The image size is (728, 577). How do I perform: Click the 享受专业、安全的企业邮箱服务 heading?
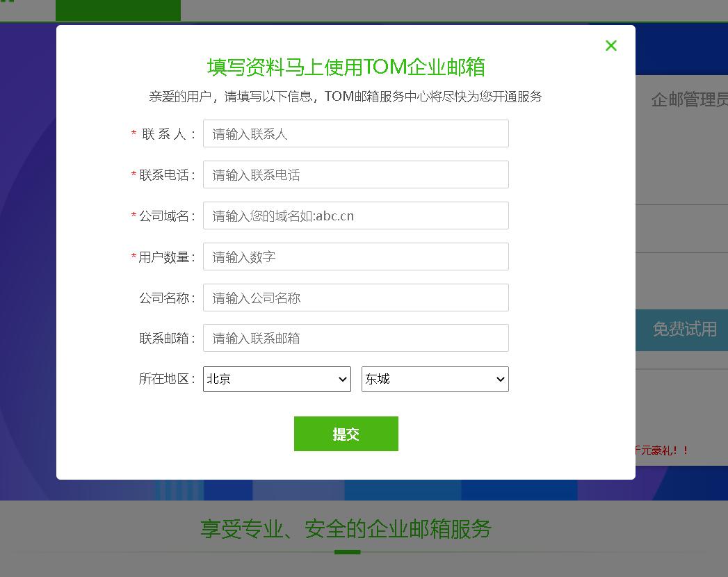tap(346, 529)
